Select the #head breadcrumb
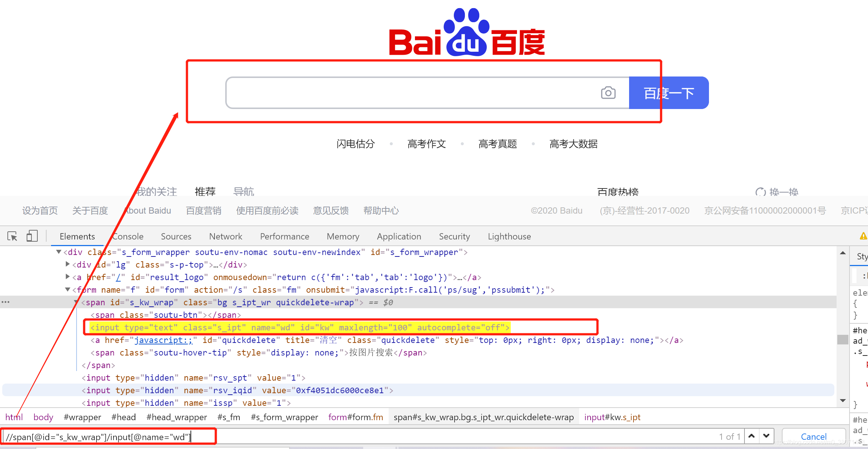868x449 pixels. tap(124, 417)
